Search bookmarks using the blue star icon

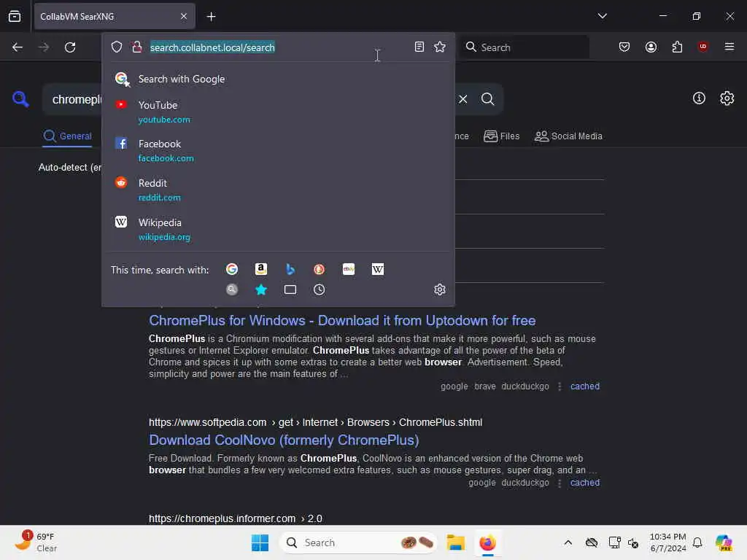pos(261,289)
